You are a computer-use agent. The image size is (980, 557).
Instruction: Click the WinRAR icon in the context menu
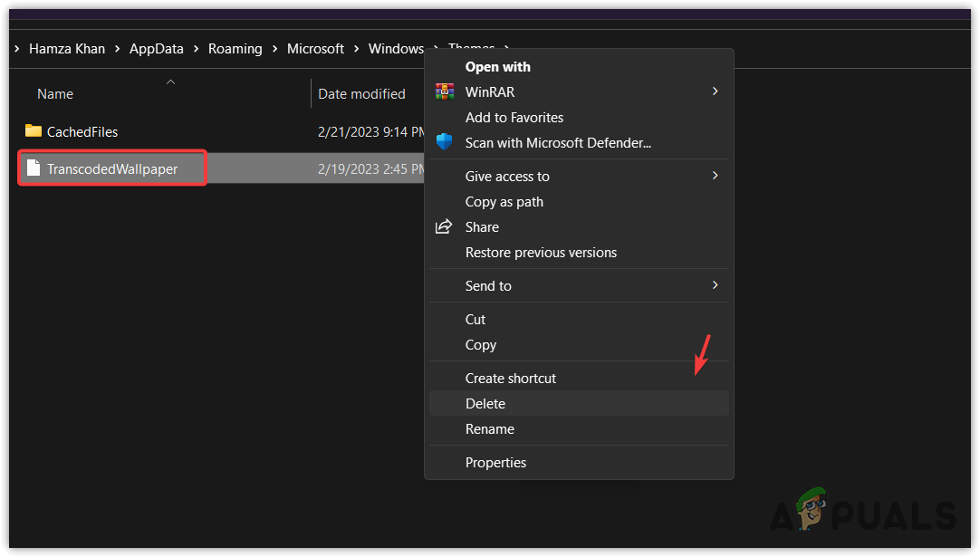click(444, 91)
